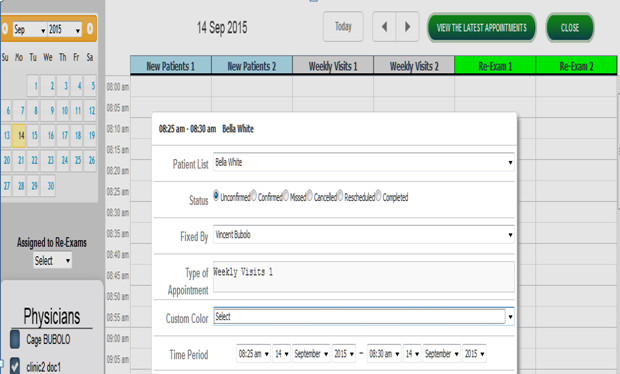Select Re-Exam 1 column header
The height and width of the screenshot is (374, 620).
tap(495, 66)
